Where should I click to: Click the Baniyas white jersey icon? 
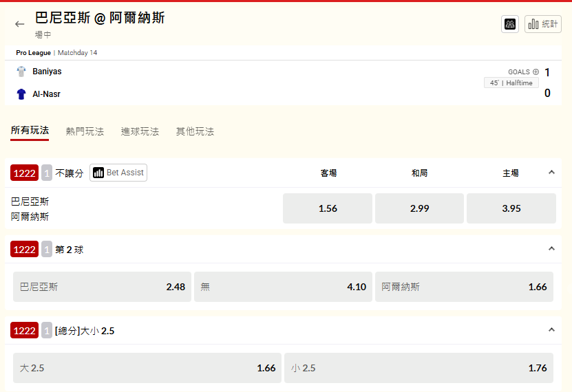pos(21,72)
